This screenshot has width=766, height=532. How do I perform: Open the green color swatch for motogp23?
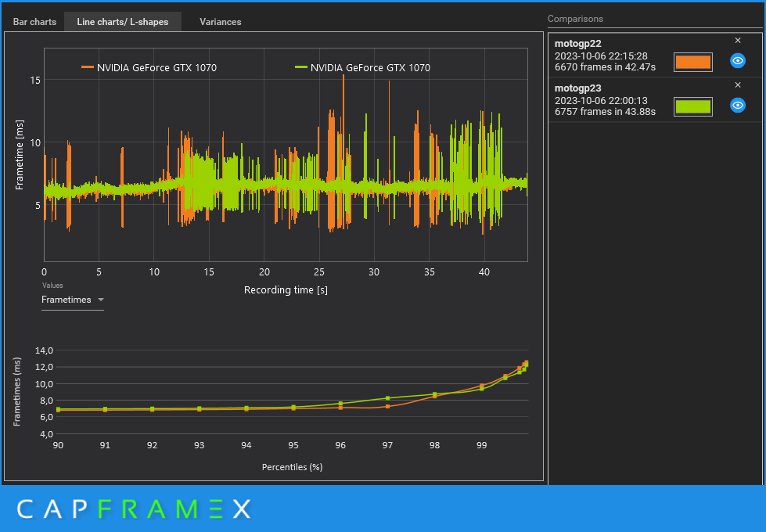692,106
